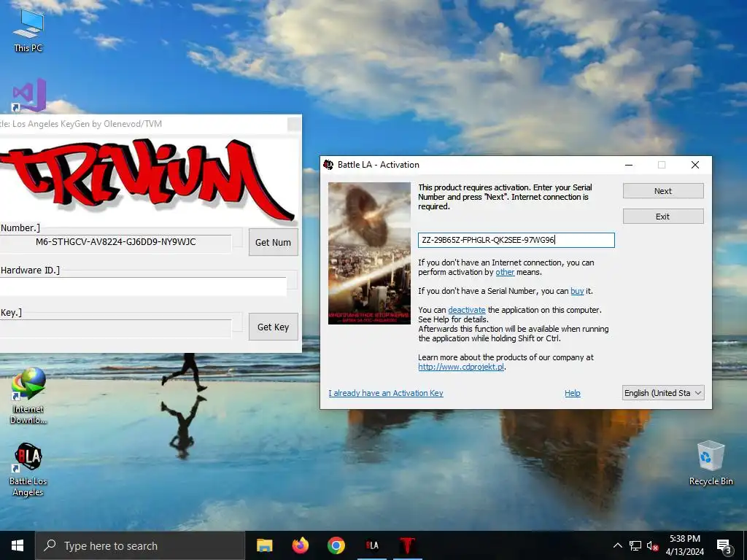Follow the 'other' means activation link
The image size is (747, 560).
[505, 273]
